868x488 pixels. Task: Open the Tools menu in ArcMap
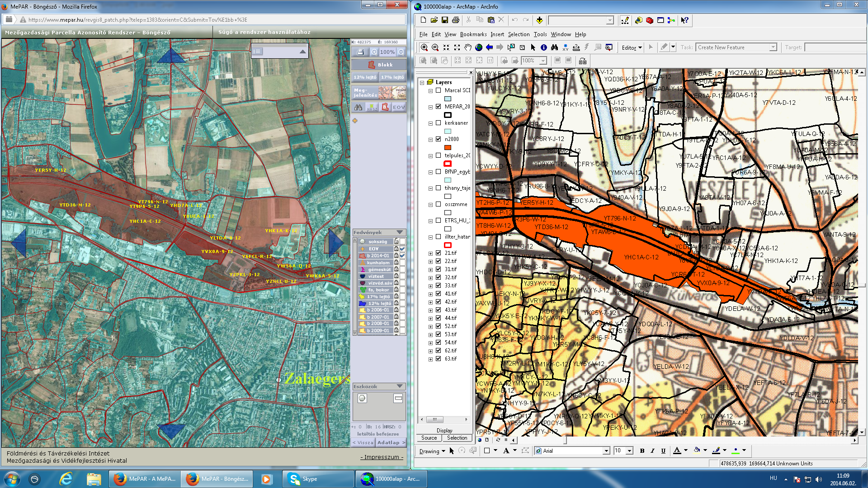tap(540, 34)
